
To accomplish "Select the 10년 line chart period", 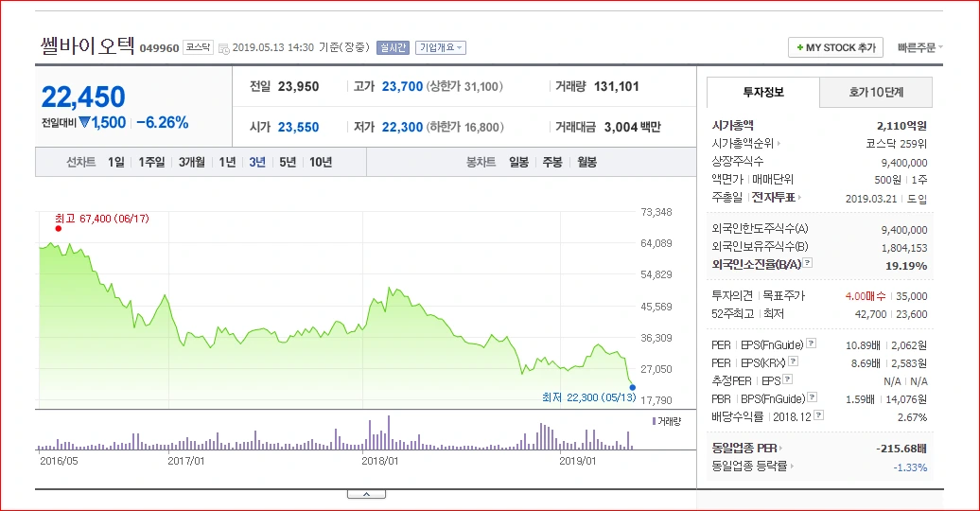I will [321, 162].
